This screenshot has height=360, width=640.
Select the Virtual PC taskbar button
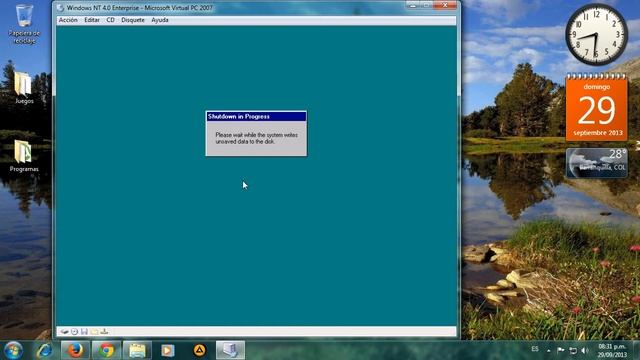pyautogui.click(x=230, y=350)
